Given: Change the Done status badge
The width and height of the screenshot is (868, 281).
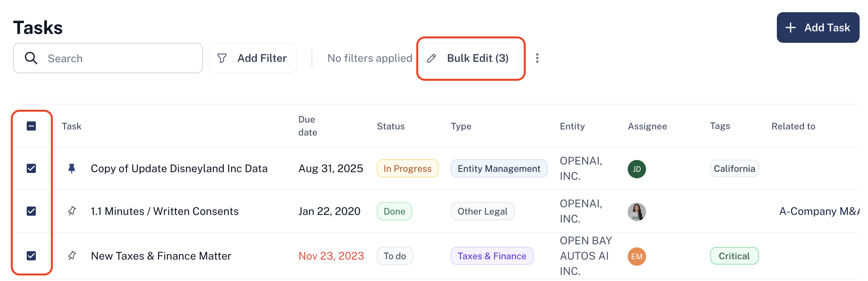Looking at the screenshot, I should coord(394,211).
